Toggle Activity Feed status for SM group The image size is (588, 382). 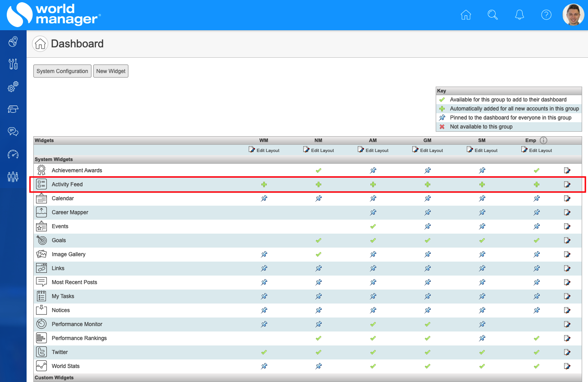482,184
